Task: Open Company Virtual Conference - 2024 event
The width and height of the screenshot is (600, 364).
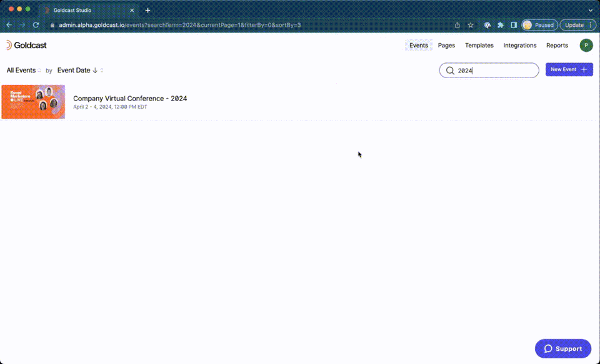Action: pos(130,98)
